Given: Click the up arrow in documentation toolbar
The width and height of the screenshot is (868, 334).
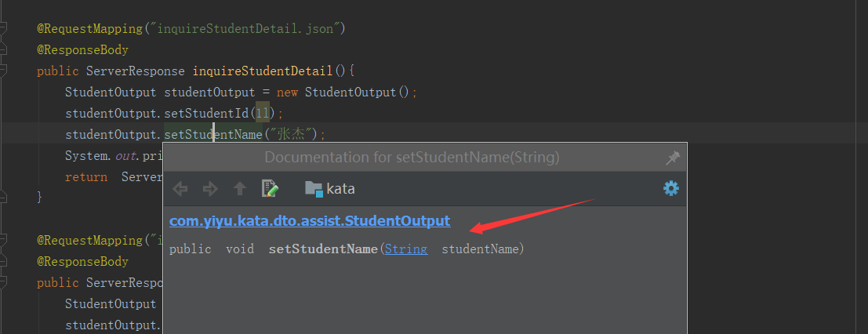Looking at the screenshot, I should pos(240,190).
